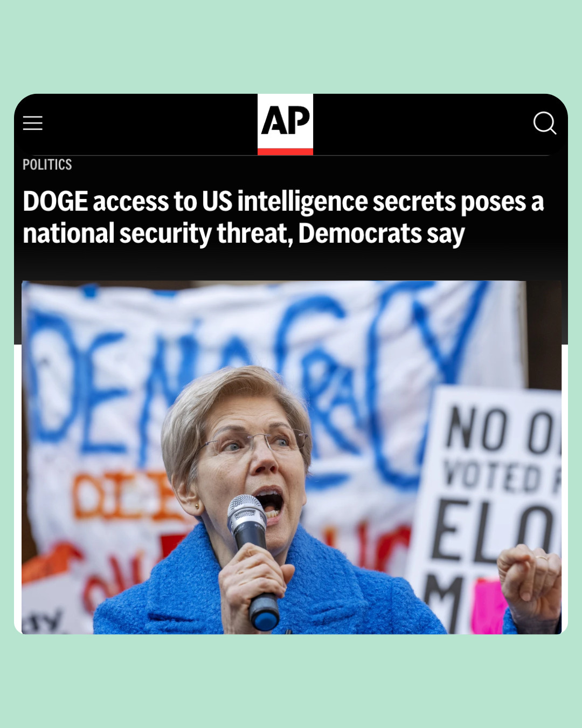The image size is (582, 728).
Task: Click the mint green background above the card
Action: point(291,46)
